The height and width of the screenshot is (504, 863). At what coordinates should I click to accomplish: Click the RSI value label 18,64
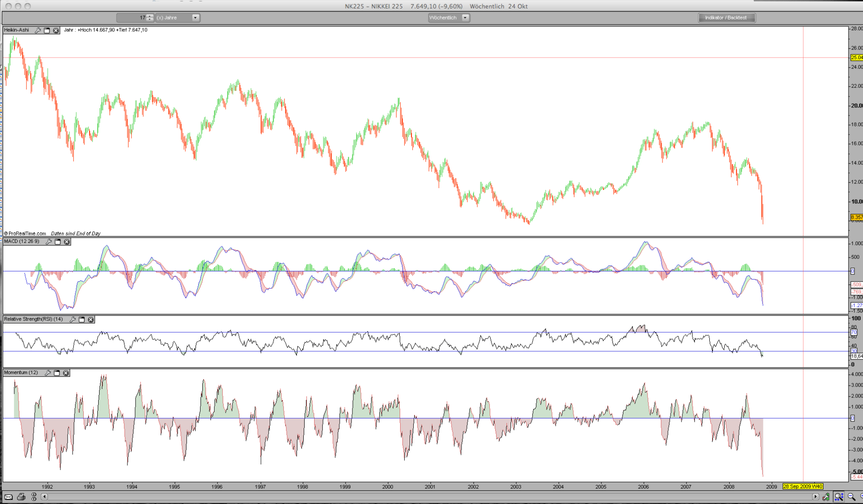[857, 356]
